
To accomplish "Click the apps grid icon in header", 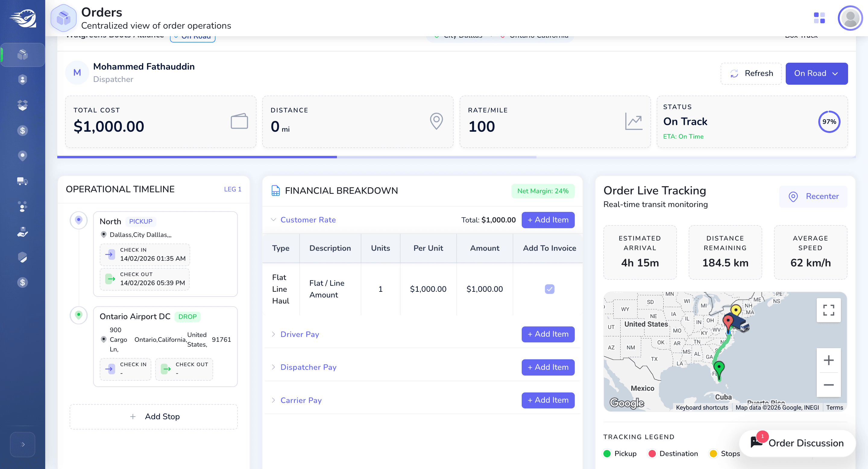I will tap(819, 18).
